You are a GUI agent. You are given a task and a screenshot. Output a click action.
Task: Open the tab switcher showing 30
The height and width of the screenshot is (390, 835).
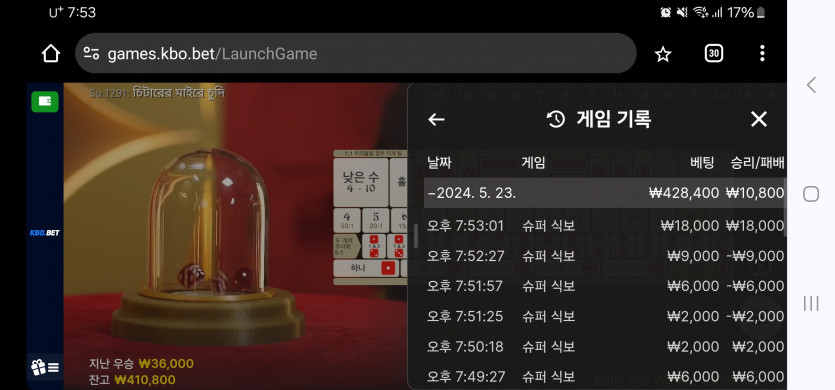[714, 53]
